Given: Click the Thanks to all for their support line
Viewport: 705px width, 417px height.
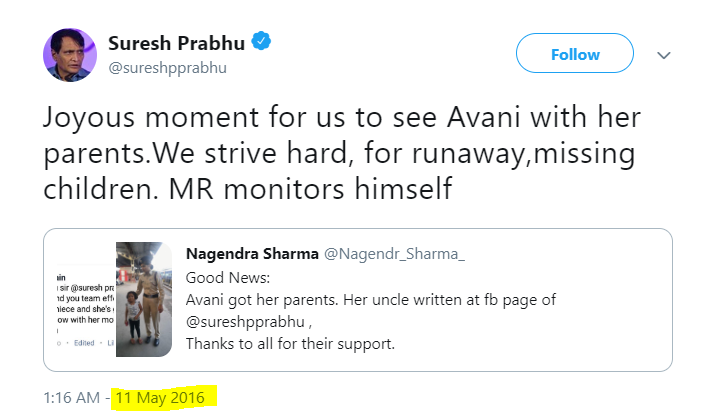Looking at the screenshot, I should pos(290,344).
